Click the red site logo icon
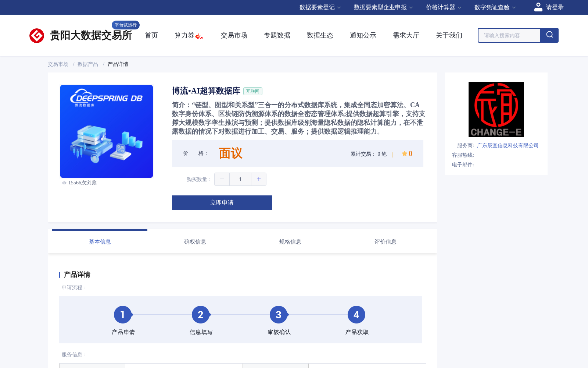 (x=37, y=36)
